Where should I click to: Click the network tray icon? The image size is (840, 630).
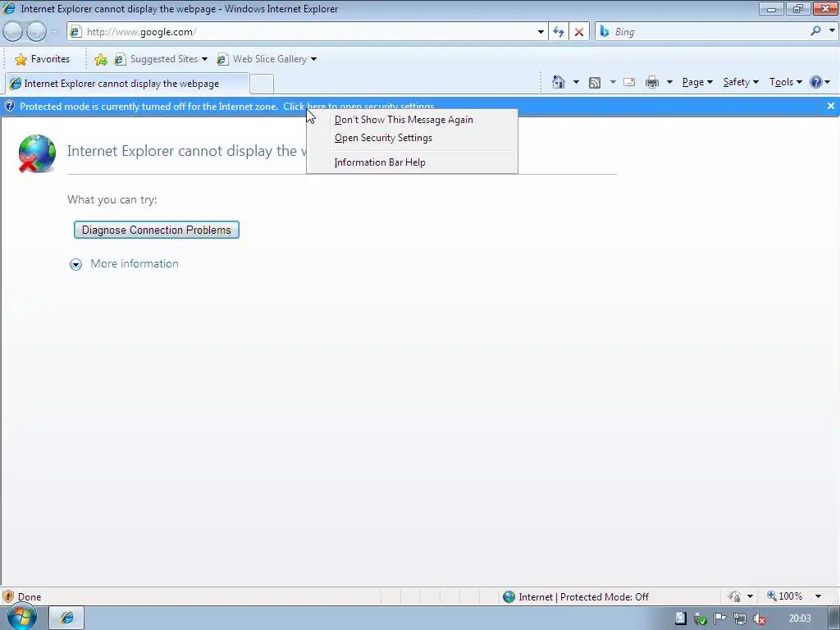pos(740,619)
